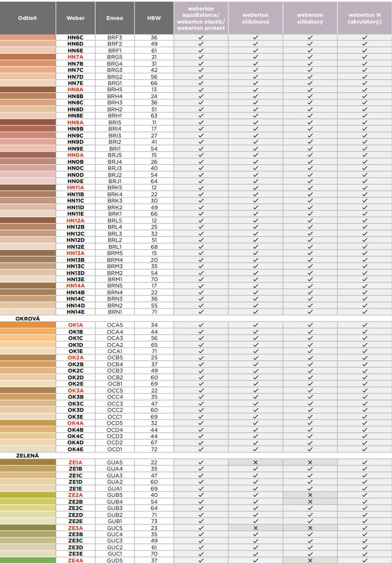Pick the color swatch for HN13A

click(x=28, y=253)
